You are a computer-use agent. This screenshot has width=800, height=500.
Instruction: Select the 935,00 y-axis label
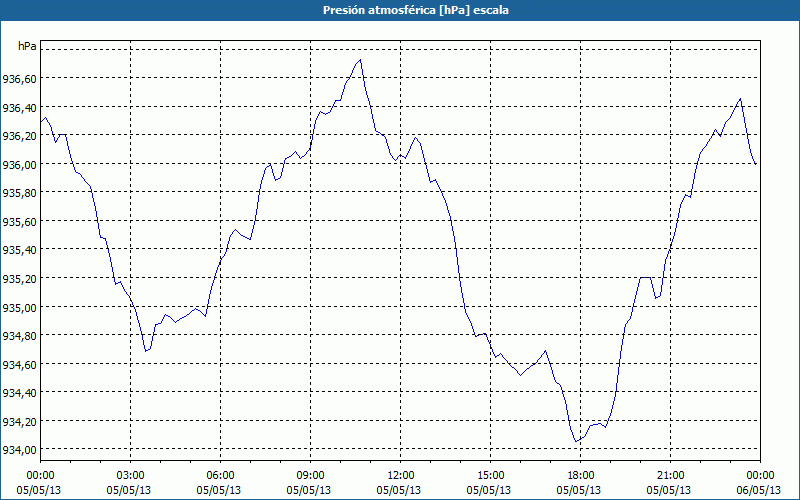click(x=19, y=307)
